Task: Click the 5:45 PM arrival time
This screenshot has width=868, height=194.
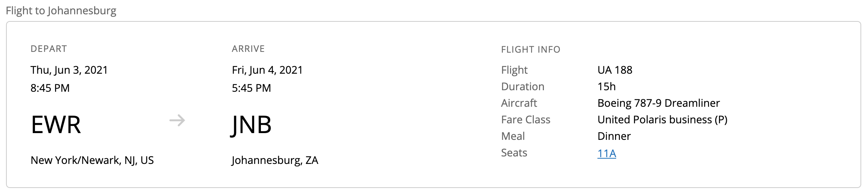Action: [x=251, y=88]
